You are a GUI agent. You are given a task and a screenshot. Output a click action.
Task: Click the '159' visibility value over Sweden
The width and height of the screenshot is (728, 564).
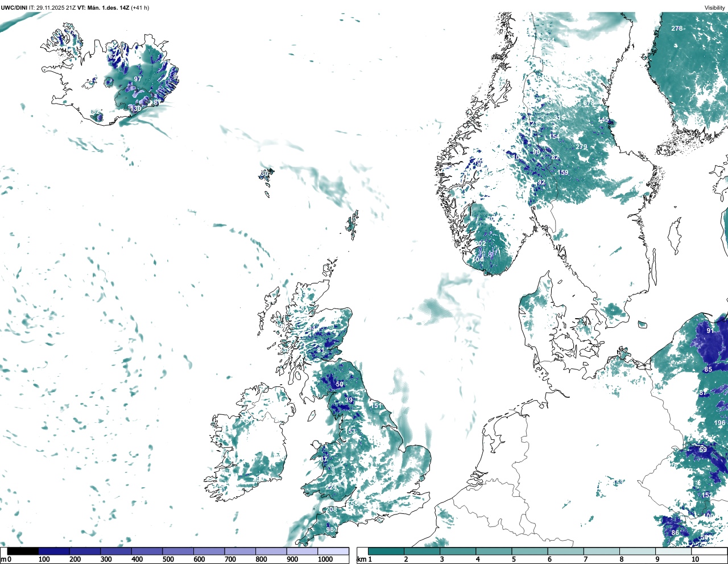[562, 172]
